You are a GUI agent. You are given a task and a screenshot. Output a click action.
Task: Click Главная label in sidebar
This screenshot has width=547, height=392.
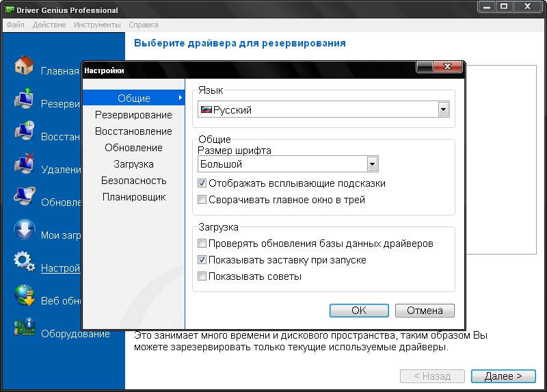click(60, 71)
